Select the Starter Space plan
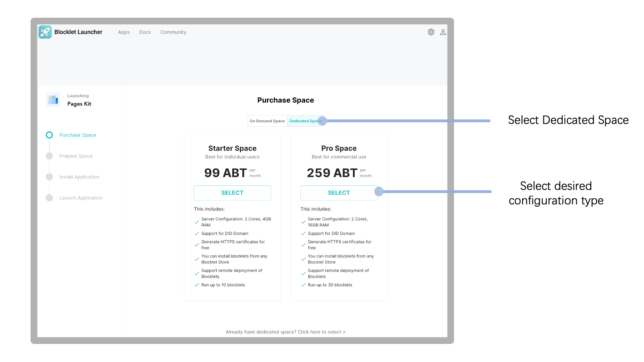This screenshot has width=644, height=362. point(232,193)
